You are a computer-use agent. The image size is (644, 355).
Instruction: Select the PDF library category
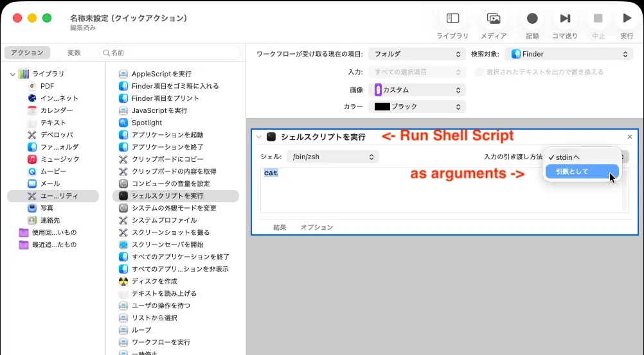coord(47,86)
